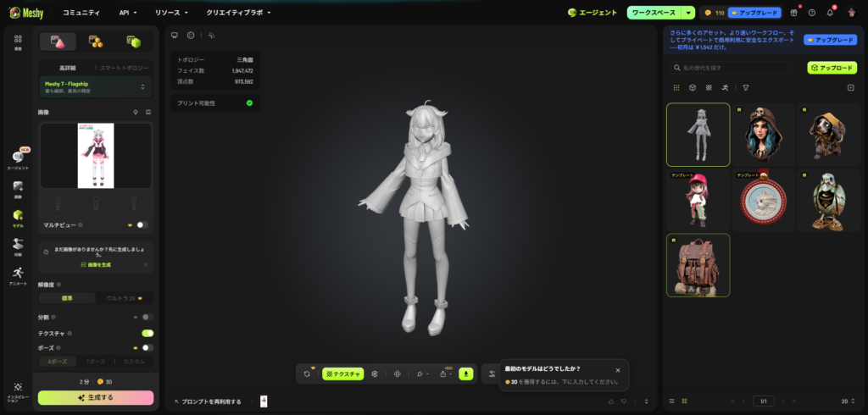The image size is (868, 415).
Task: Open the Meshy 7 - Flagship model dropdown
Action: pos(95,87)
